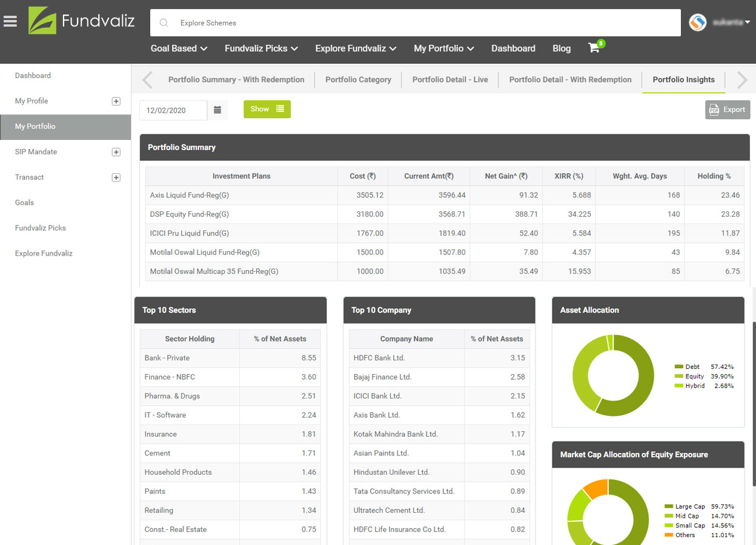Click the XIRR value 34.225

tap(579, 214)
